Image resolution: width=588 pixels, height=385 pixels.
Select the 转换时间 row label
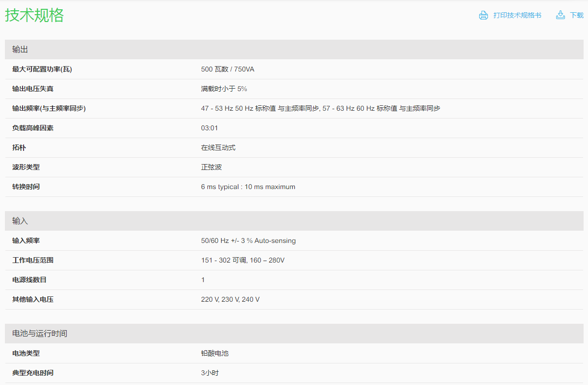[x=26, y=187]
